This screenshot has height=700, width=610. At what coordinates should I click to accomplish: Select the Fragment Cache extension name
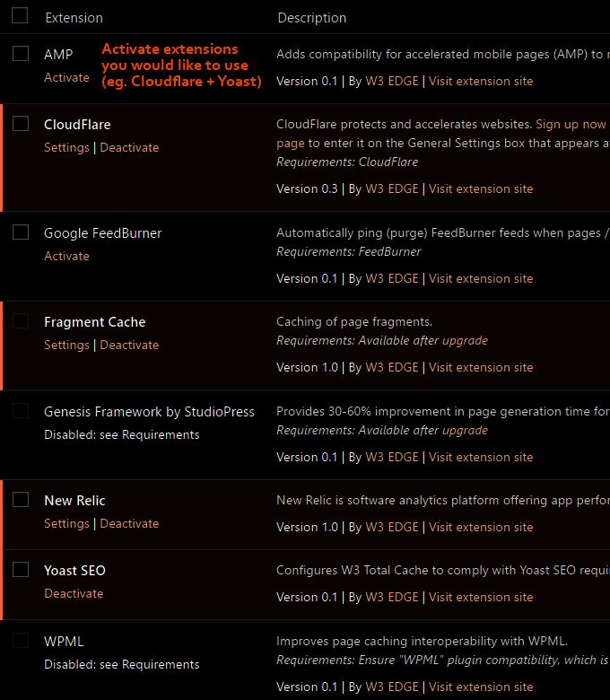pyautogui.click(x=94, y=322)
